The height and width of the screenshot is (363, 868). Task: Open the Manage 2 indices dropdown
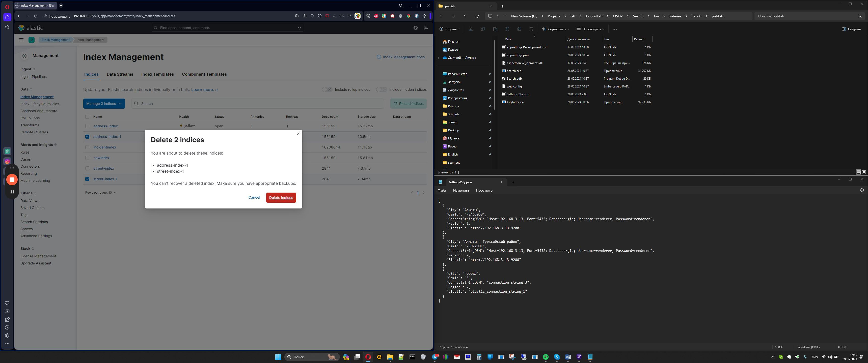point(104,104)
